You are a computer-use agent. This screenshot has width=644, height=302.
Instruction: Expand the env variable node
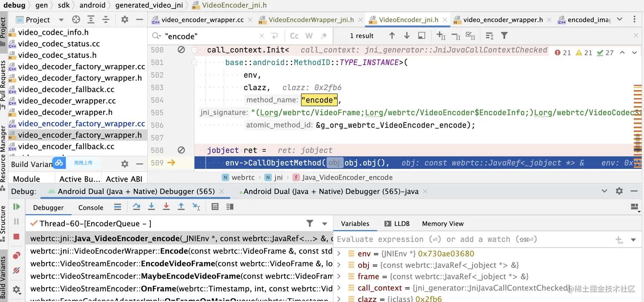tap(339, 254)
